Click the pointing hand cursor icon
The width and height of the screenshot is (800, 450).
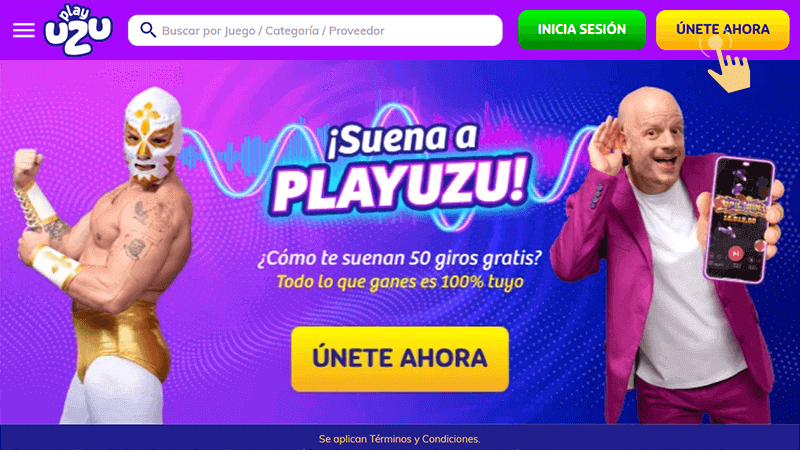point(729,66)
